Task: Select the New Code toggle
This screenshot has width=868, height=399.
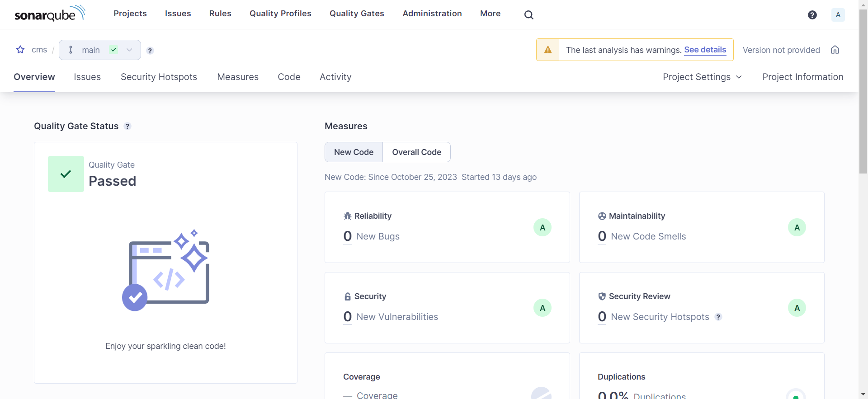Action: point(354,152)
